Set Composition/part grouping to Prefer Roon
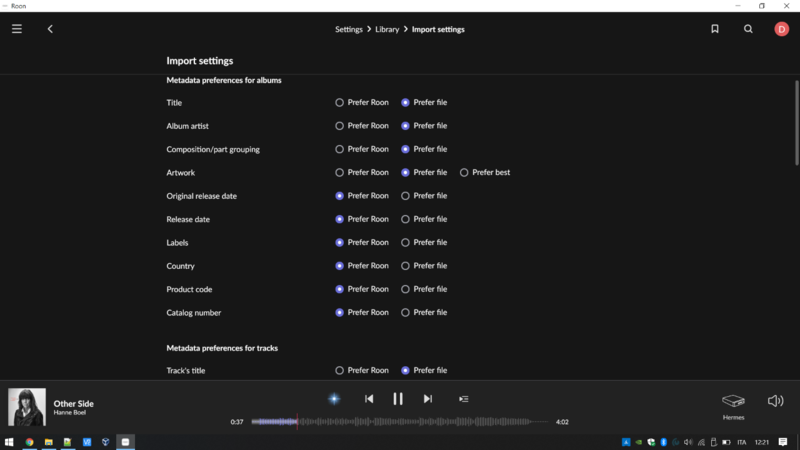 362,149
